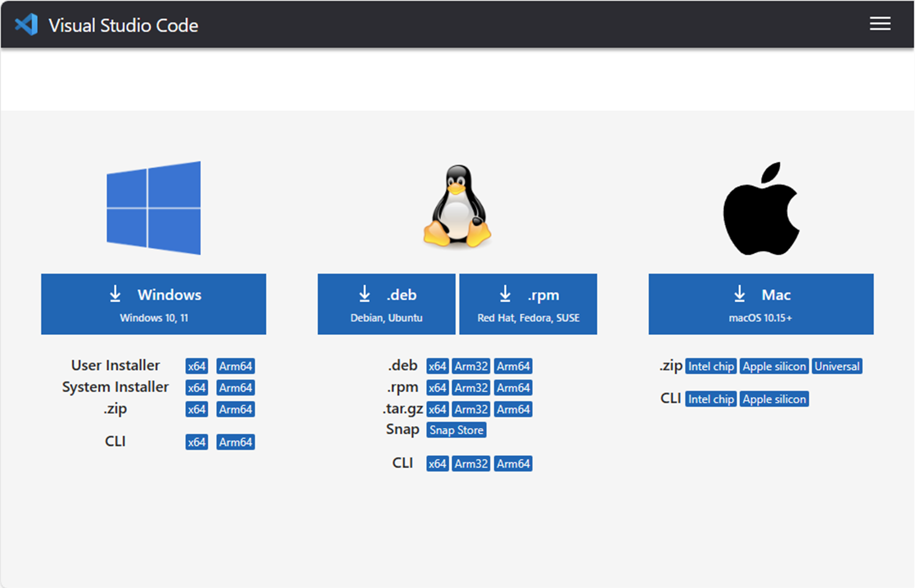Viewport: 915px width, 588px height.
Task: Select x64 for Windows User Installer
Action: (197, 366)
